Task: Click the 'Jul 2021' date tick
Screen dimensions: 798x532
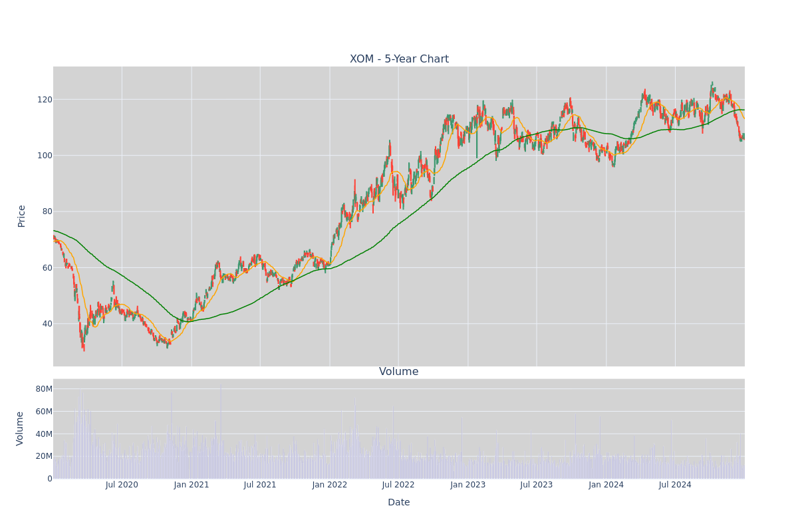Action: point(260,485)
